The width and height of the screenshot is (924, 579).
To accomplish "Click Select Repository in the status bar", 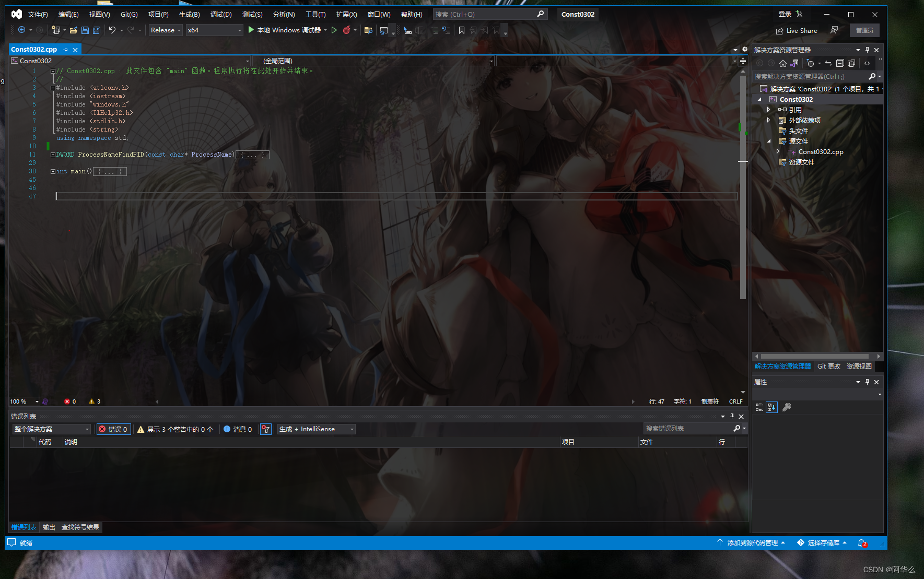I will click(x=822, y=543).
